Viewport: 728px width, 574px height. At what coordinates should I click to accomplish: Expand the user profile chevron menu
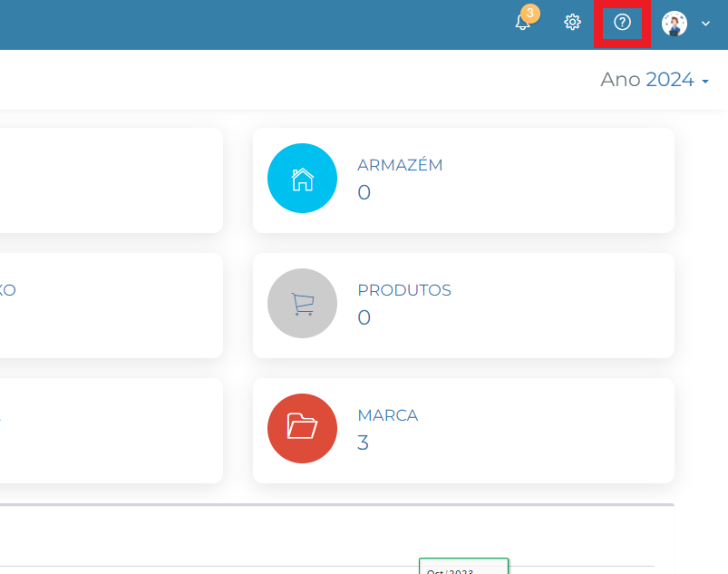coord(705,24)
